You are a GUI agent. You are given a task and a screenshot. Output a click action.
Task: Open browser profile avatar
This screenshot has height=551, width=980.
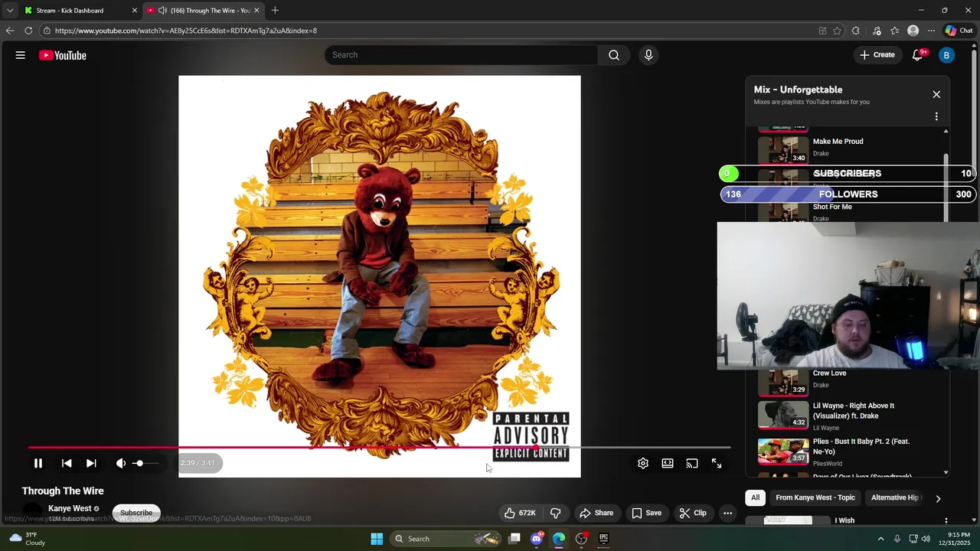913,31
